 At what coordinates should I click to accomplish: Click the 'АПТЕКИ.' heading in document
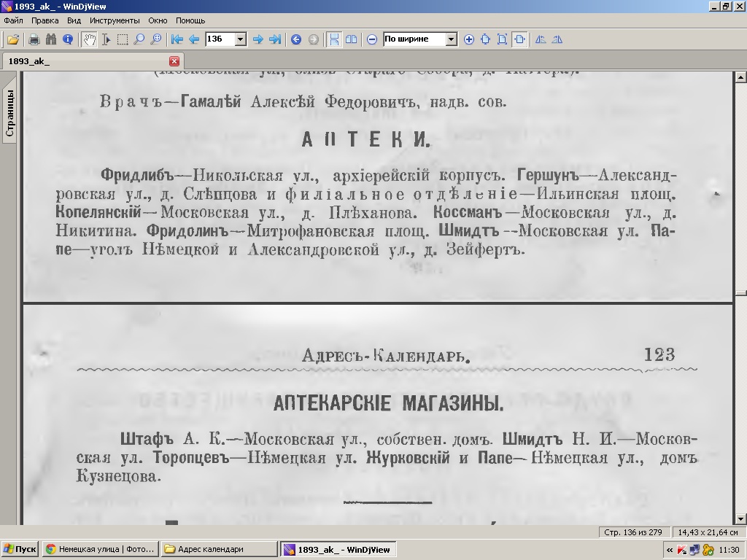366,139
